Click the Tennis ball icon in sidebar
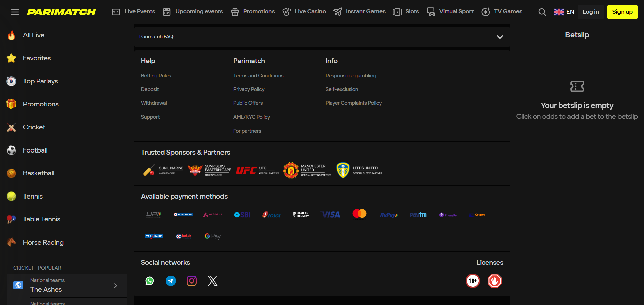The image size is (644, 305). 11,196
